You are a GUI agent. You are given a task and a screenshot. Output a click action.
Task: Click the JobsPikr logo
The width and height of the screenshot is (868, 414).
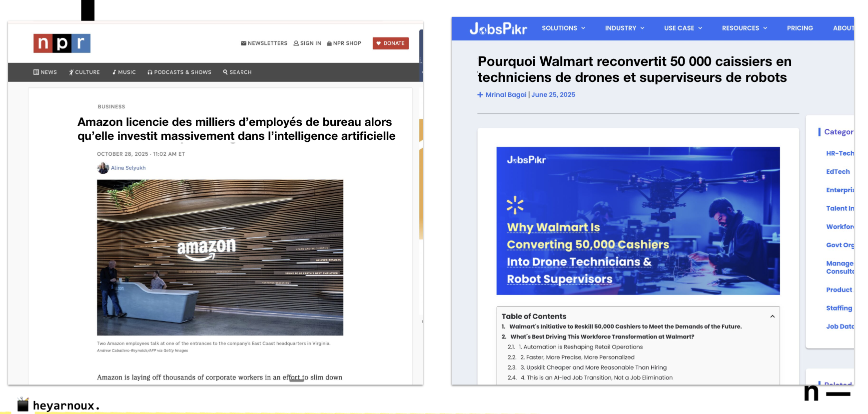498,28
